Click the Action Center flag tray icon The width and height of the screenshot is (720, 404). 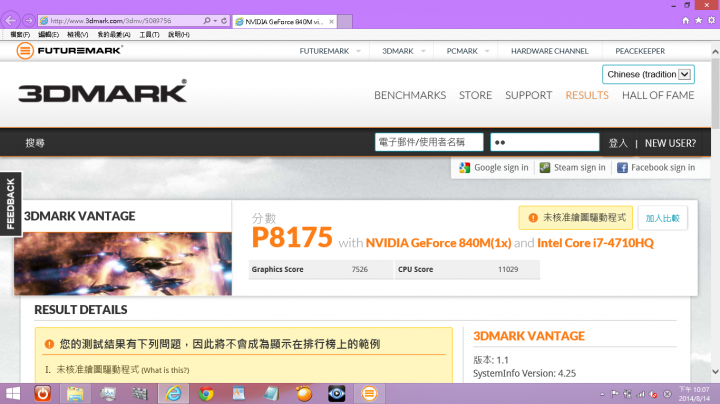point(615,394)
